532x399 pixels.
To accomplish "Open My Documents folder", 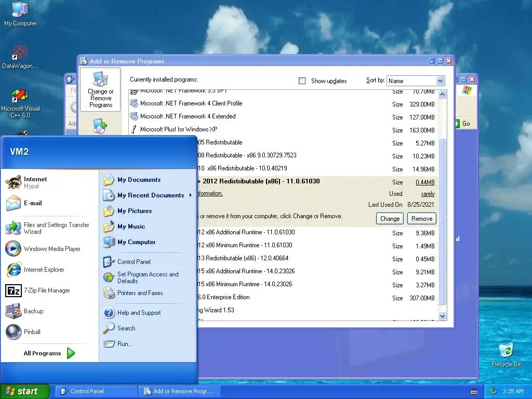I will pyautogui.click(x=148, y=180).
